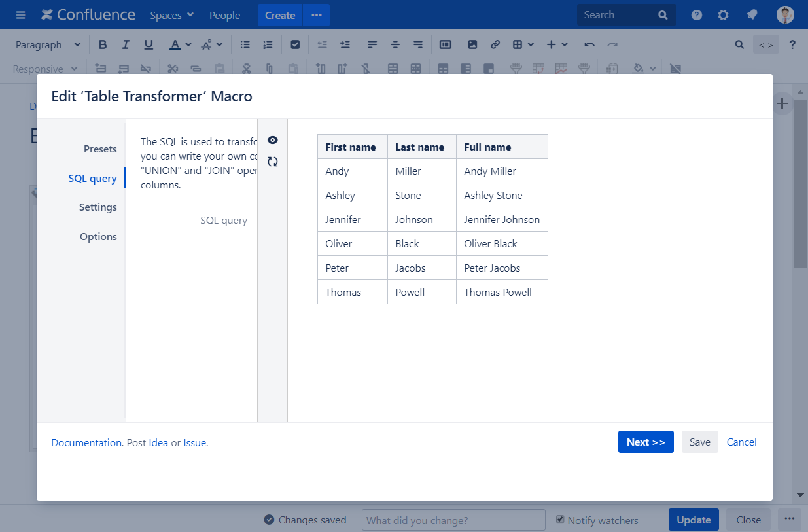Undo the last change
Viewport: 808px width, 532px height.
click(588, 44)
